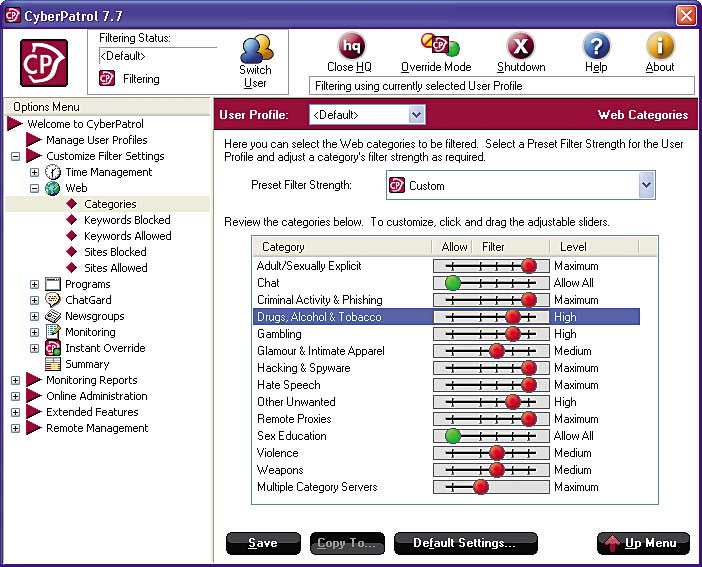Open Keywords Allowed in options menu
Screen dimensions: 702x567
128,236
